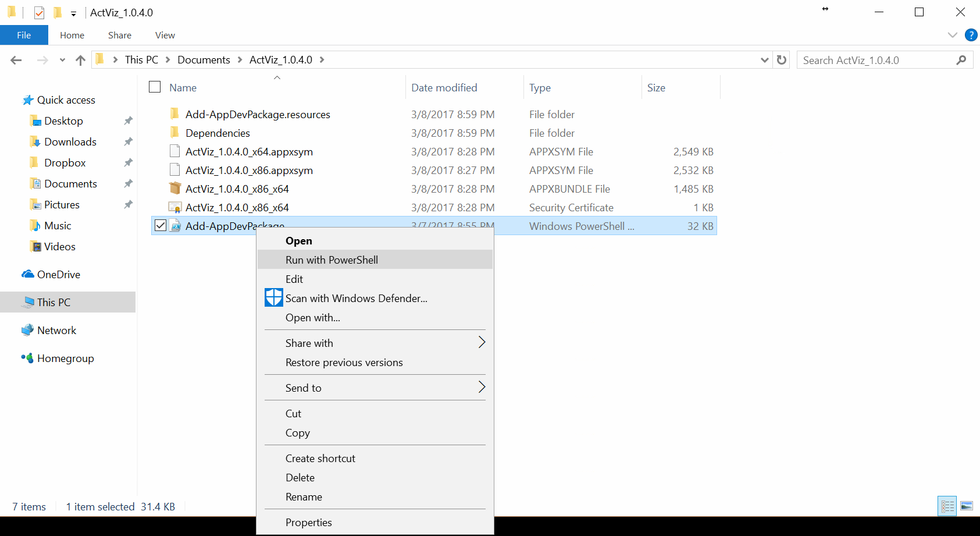This screenshot has height=536, width=980.
Task: Expand chevron after ActViz_1.0.4.0 breadcrumb
Action: (x=322, y=60)
